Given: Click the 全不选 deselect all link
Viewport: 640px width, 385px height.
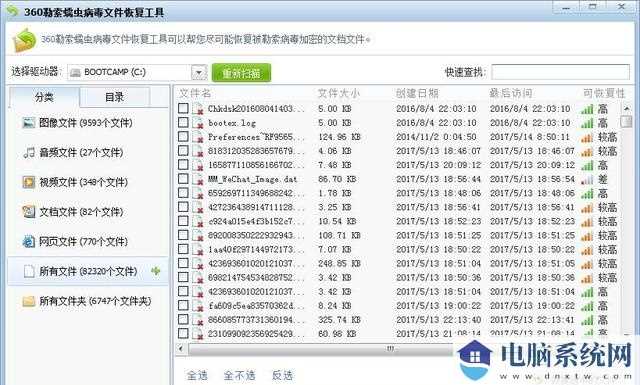Looking at the screenshot, I should (240, 375).
